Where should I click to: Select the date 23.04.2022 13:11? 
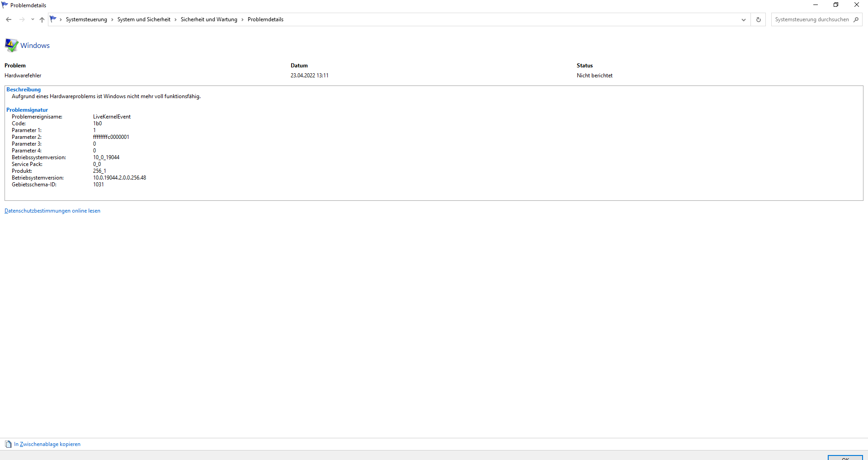(310, 76)
